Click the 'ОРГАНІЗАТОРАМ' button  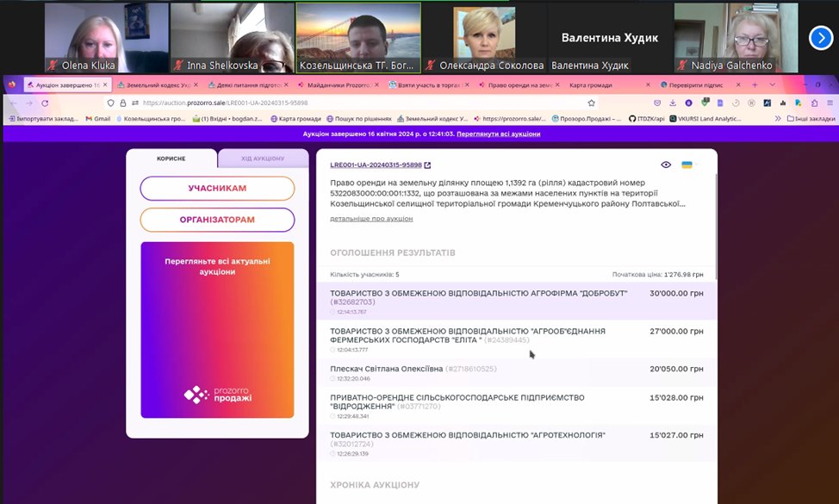pyautogui.click(x=217, y=220)
